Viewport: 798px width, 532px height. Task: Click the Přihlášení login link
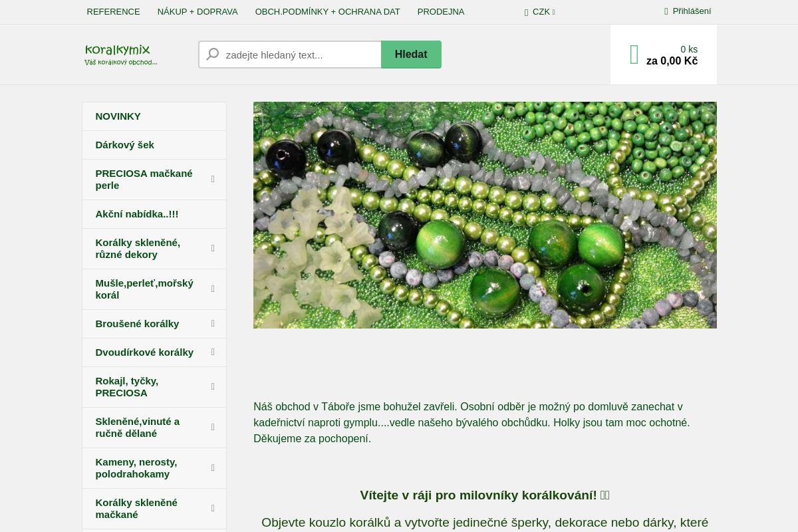click(692, 11)
